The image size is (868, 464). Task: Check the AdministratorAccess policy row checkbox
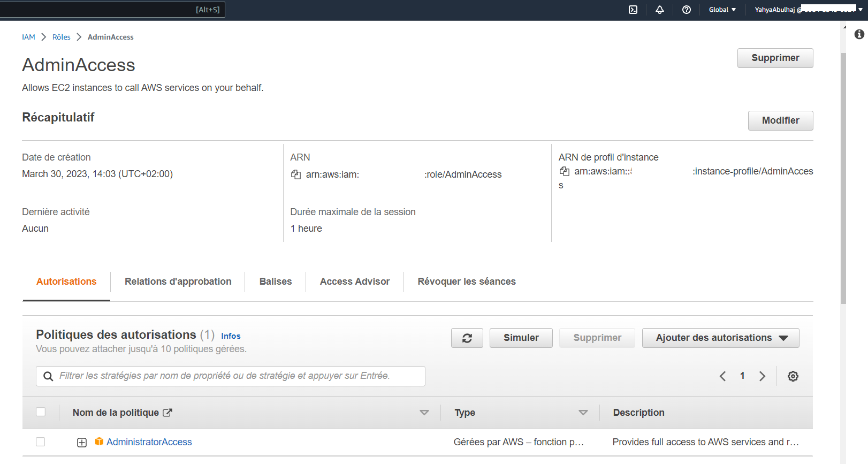(x=41, y=442)
